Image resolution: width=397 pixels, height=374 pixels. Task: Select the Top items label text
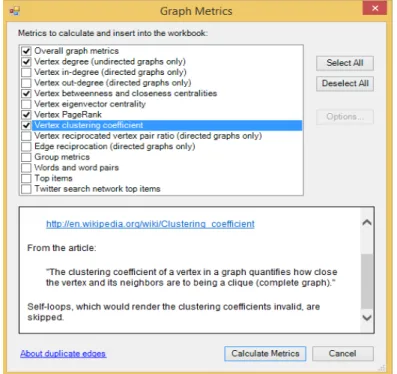tap(53, 178)
